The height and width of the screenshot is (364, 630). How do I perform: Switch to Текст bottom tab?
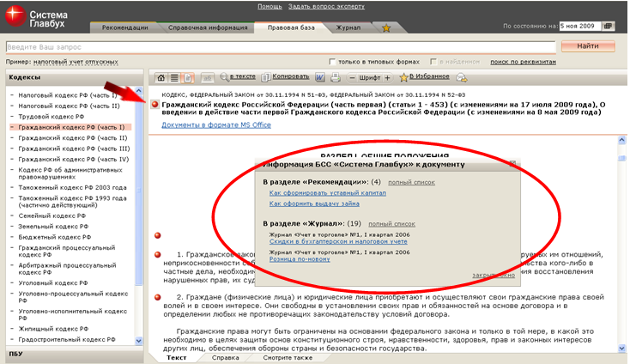click(177, 358)
